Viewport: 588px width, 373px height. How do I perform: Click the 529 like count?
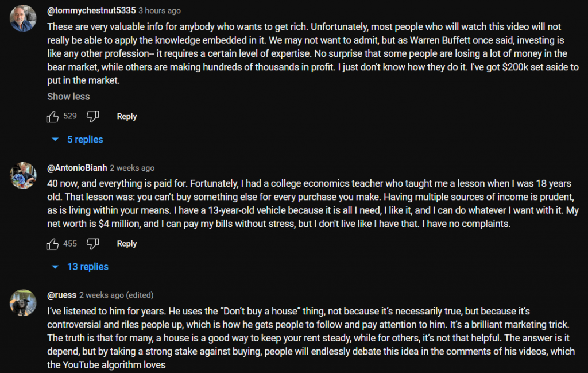(x=70, y=117)
